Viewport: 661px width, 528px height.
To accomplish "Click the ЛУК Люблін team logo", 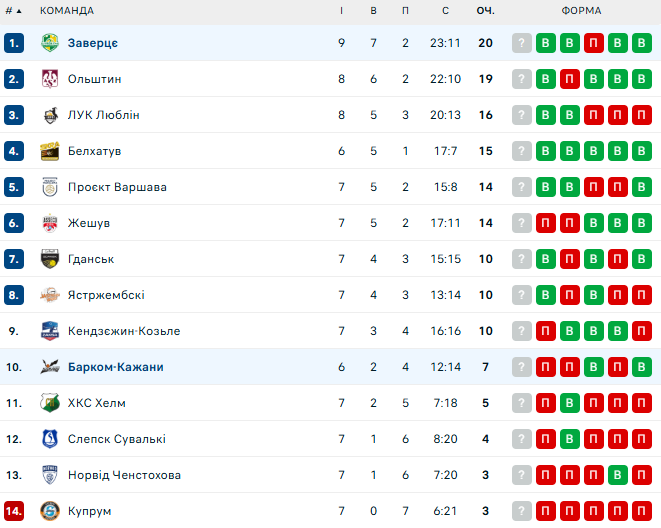I will click(x=50, y=115).
